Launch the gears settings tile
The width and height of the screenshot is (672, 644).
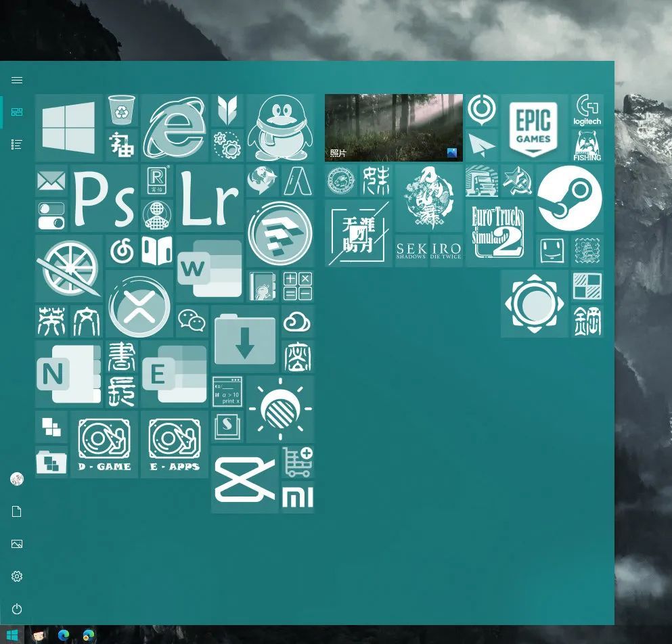(227, 145)
